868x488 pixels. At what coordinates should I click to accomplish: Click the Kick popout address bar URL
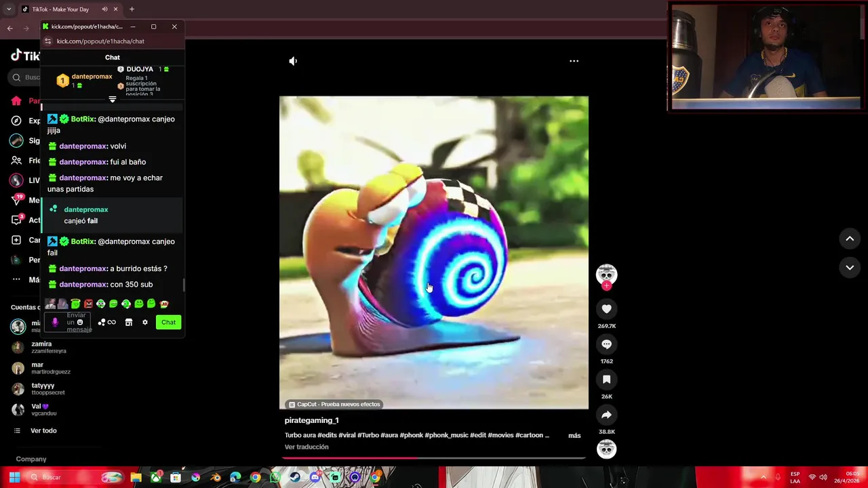pyautogui.click(x=100, y=41)
